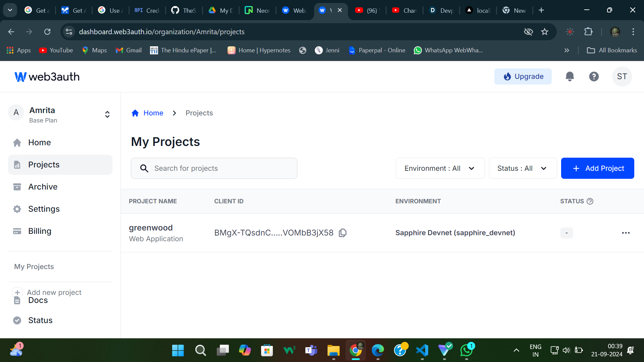Open the All Bookmarks folder
Screen dimensions: 644x362
(x=611, y=50)
